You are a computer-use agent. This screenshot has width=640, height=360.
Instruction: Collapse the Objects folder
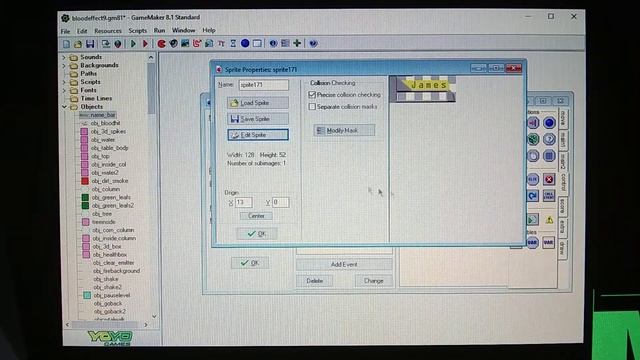click(64, 107)
